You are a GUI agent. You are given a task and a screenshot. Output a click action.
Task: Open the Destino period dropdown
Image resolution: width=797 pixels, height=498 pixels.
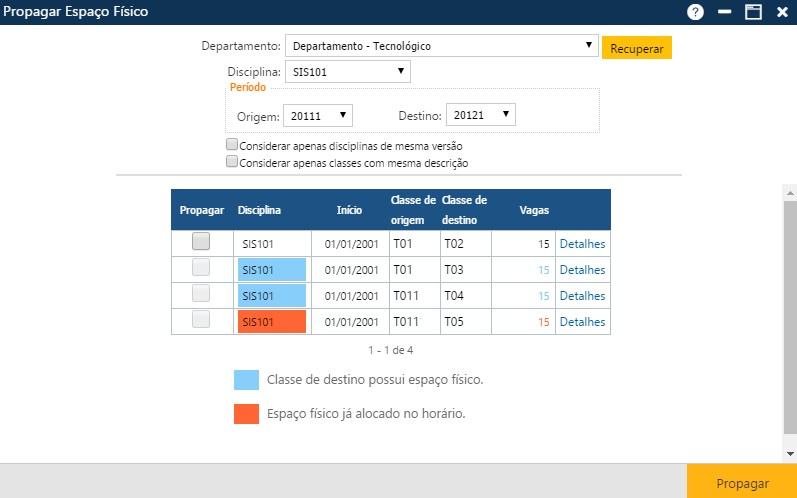click(x=480, y=116)
